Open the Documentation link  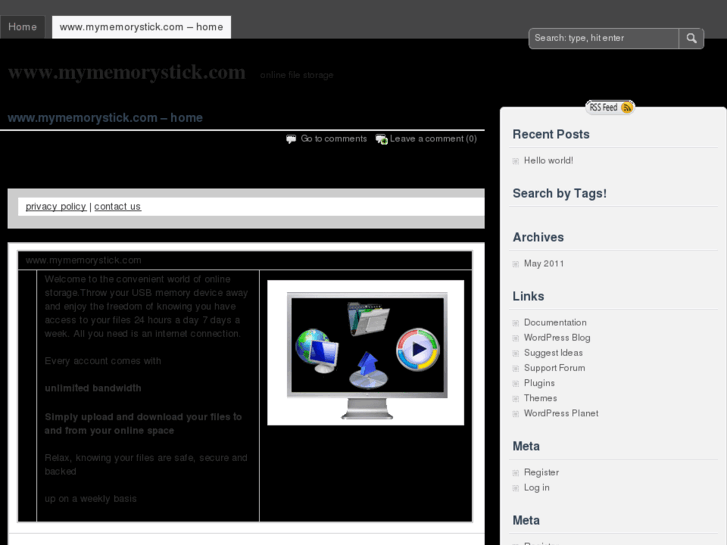(555, 322)
